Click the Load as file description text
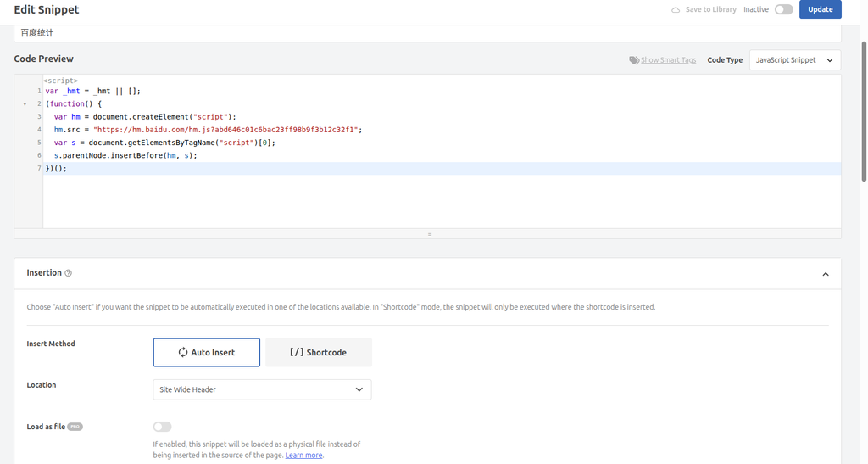 tap(257, 450)
